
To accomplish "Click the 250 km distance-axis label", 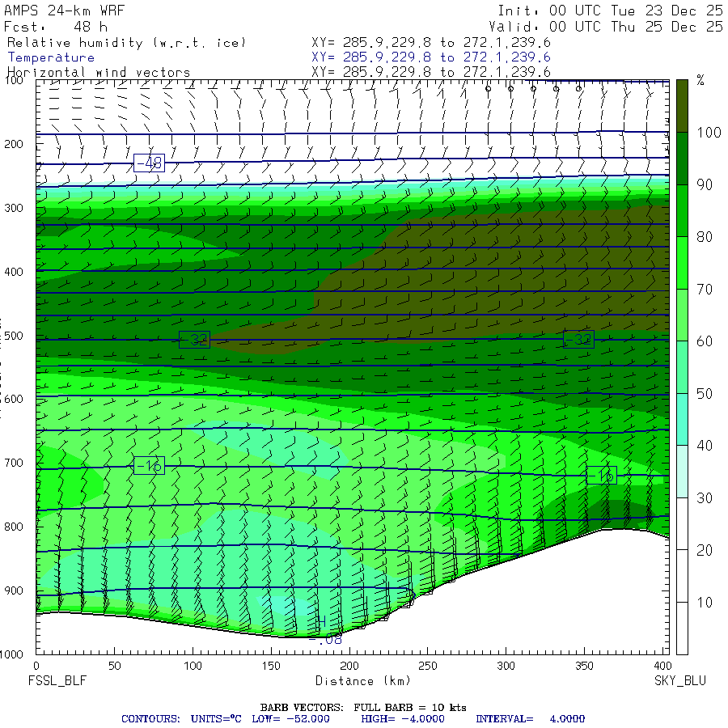I will 428,666.
